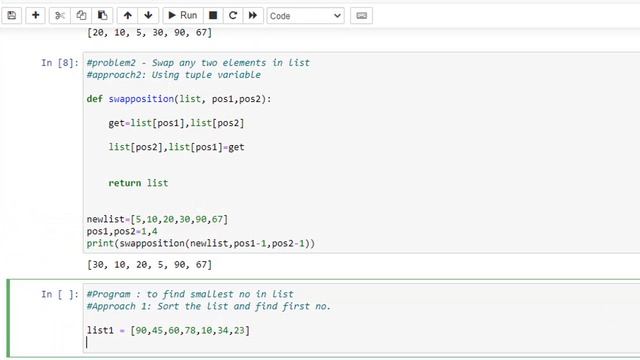Viewport: 640px width, 360px height.
Task: Click the 'list1 = [90,45,60,78,10,34,23]' line
Action: (168, 330)
